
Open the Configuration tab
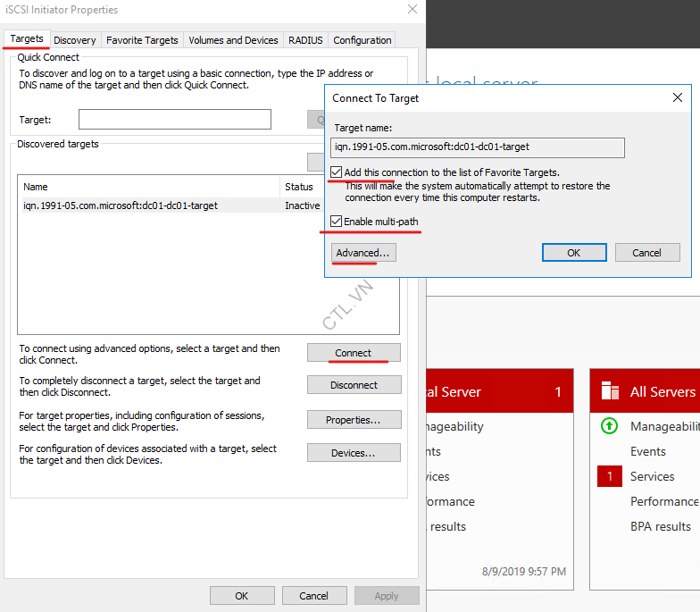(362, 40)
